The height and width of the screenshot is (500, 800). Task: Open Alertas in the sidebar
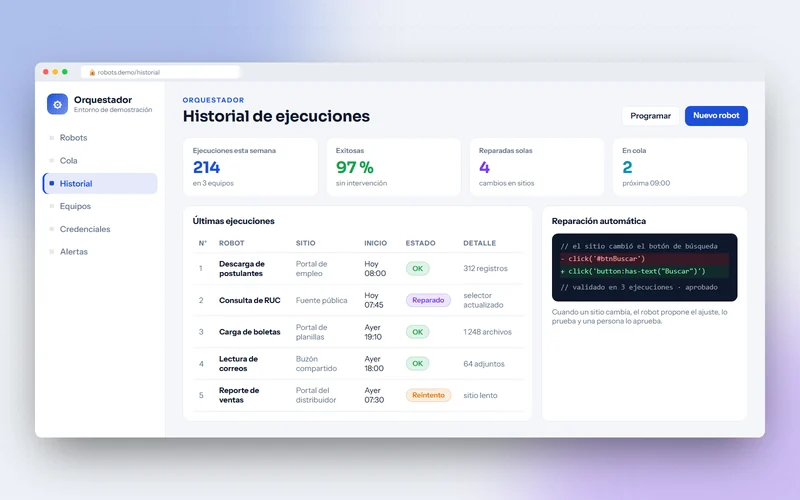coord(73,252)
